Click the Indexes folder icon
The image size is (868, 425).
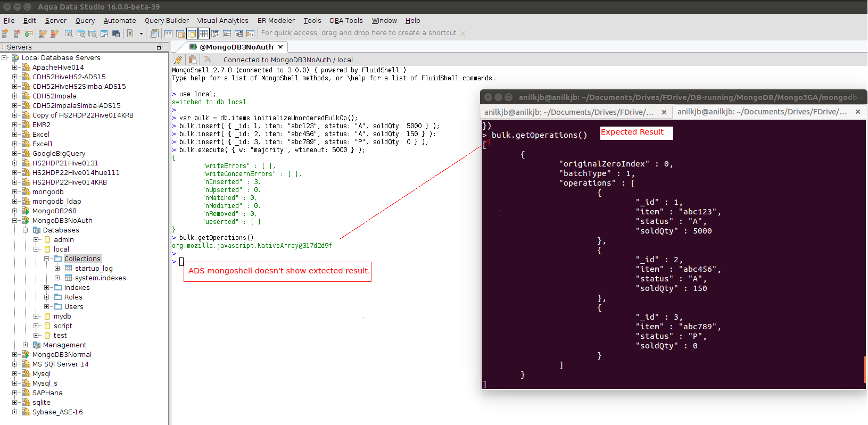click(x=58, y=288)
